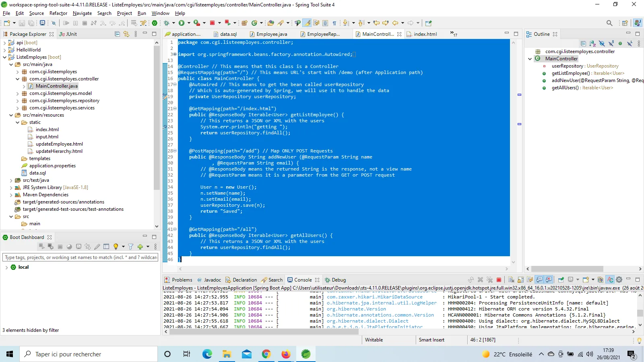
Task: Click the Pin Console icon
Action: coord(561,280)
